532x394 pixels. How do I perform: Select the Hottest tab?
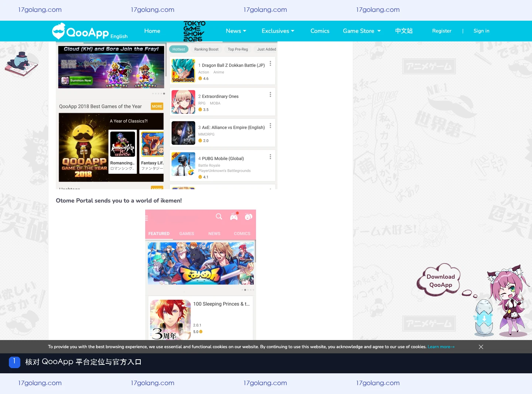(x=179, y=49)
